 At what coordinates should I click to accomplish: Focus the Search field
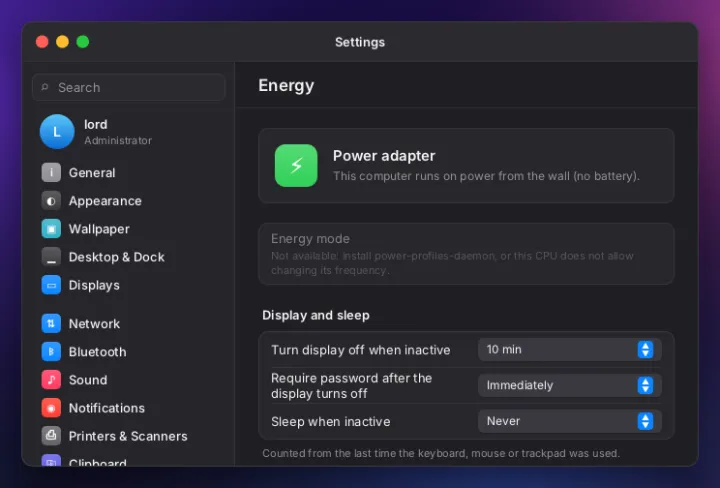[x=129, y=87]
